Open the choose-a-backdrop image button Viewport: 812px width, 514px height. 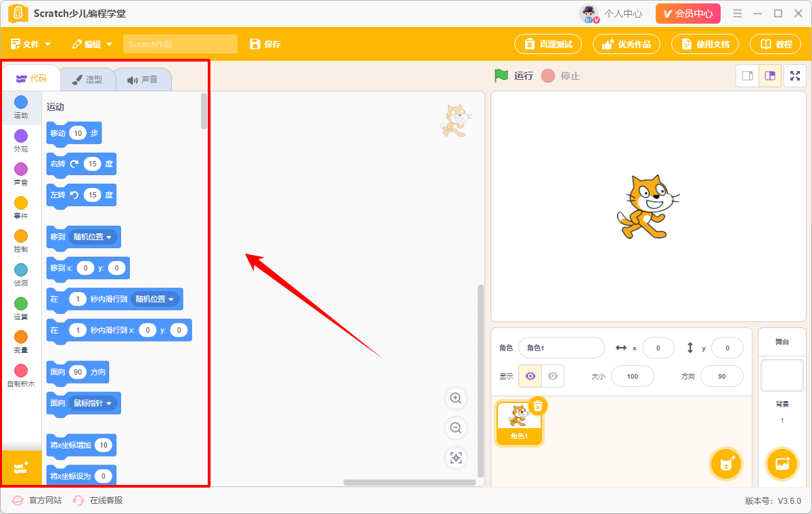782,464
